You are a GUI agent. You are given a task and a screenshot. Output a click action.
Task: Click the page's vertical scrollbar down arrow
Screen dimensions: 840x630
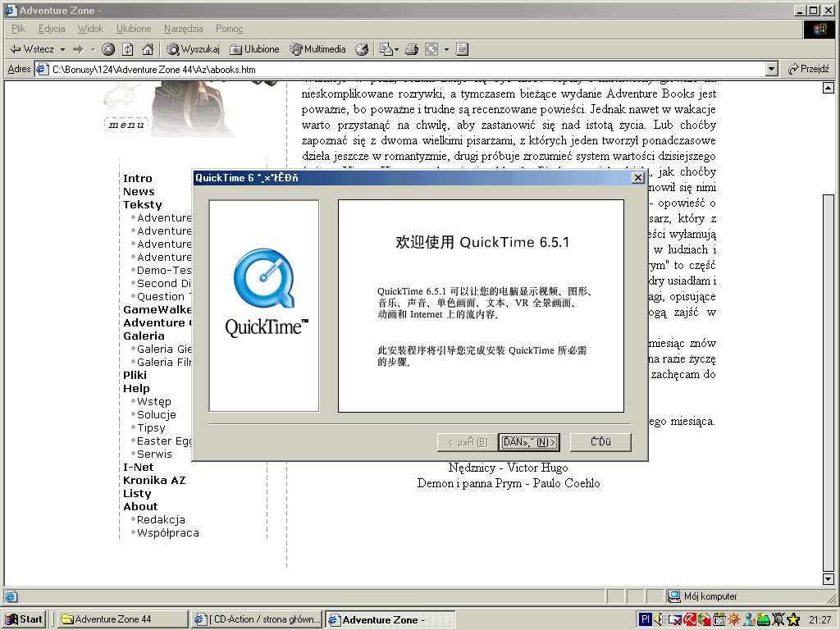click(828, 579)
